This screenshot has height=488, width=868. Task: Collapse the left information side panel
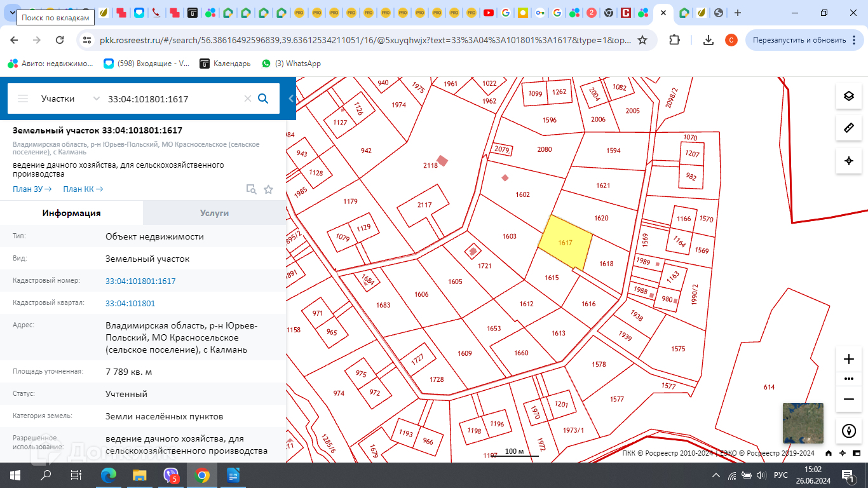click(291, 98)
